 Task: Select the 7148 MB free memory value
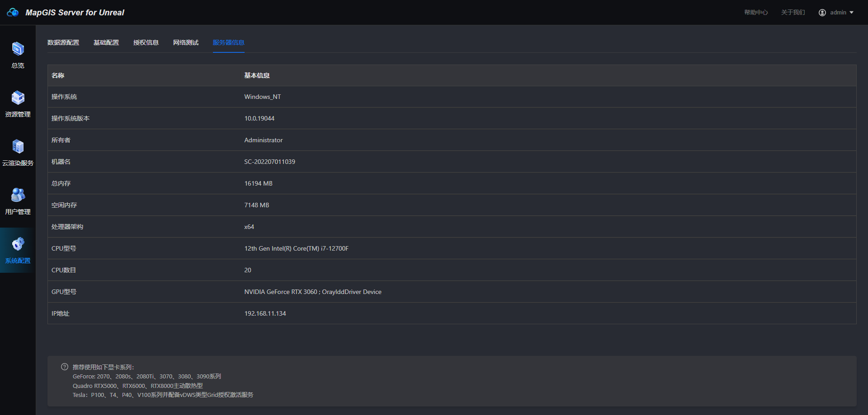[x=257, y=205]
